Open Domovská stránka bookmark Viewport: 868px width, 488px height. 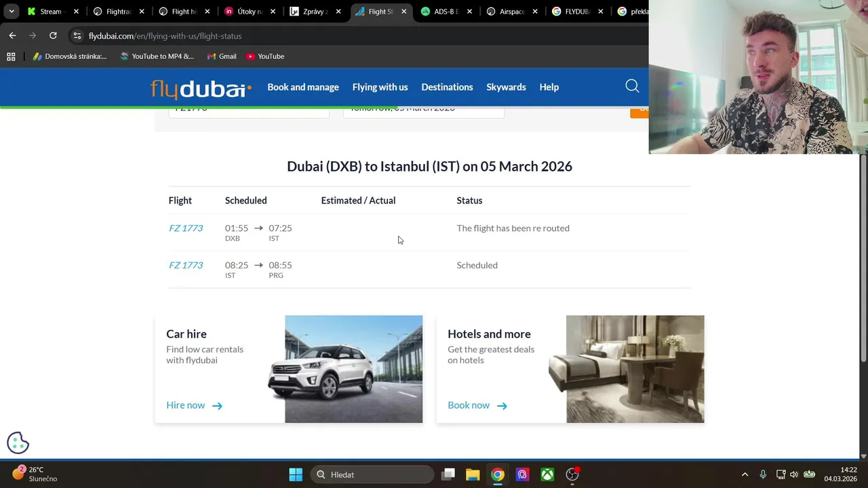[70, 56]
